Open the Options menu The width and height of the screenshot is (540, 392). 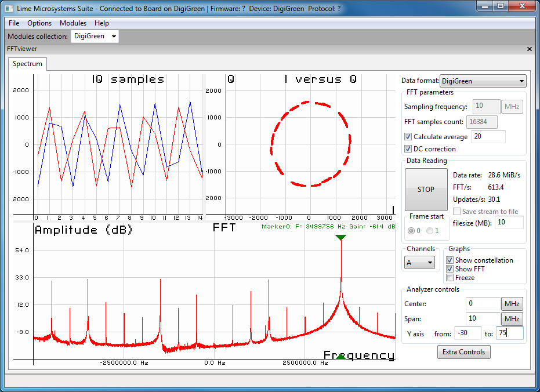(x=39, y=23)
